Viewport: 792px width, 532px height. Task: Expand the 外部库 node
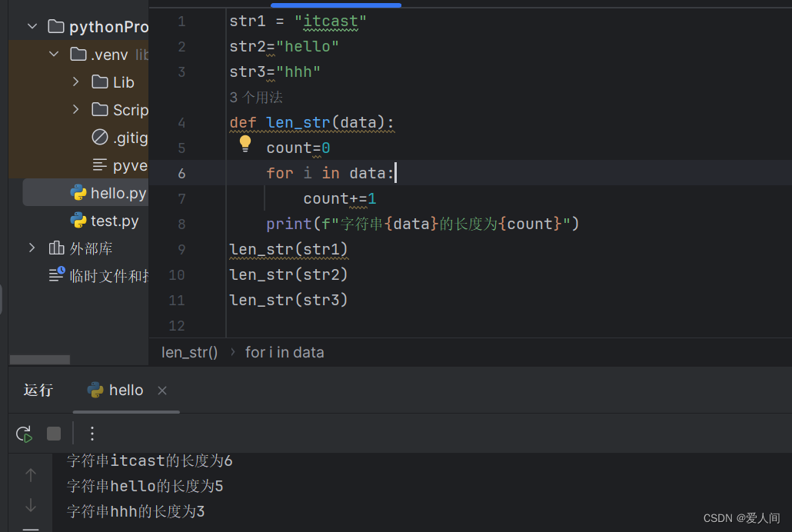pos(32,248)
